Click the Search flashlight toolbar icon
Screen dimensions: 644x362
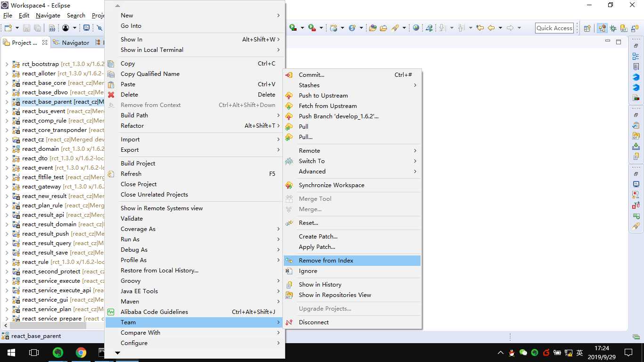395,28
